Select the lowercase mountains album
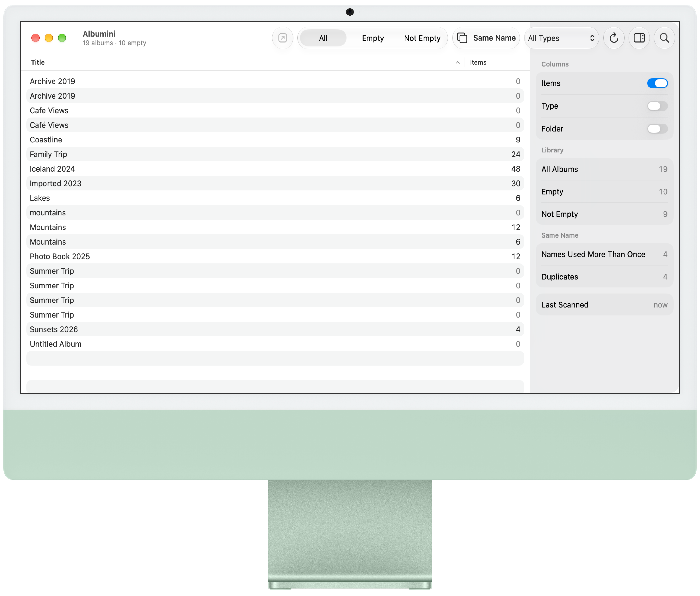700x596 pixels. (x=275, y=212)
